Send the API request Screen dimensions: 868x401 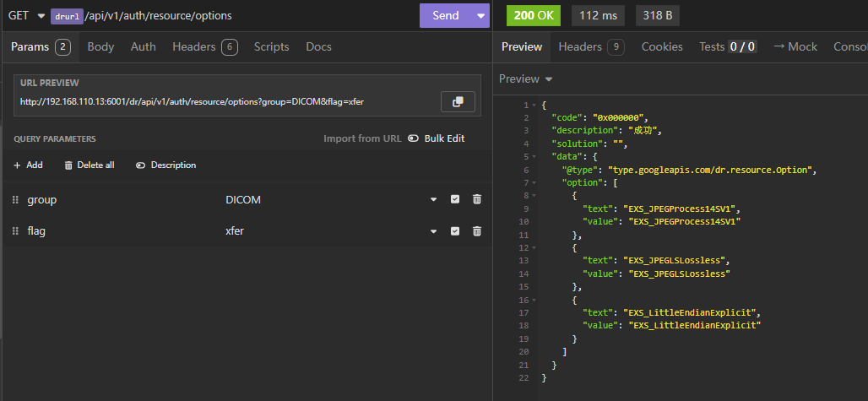pyautogui.click(x=445, y=16)
